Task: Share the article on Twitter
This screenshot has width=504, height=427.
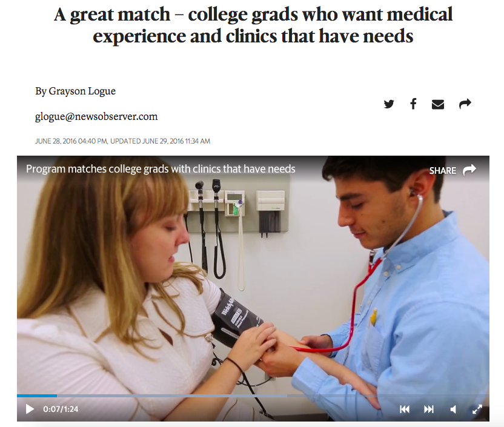Action: tap(389, 104)
